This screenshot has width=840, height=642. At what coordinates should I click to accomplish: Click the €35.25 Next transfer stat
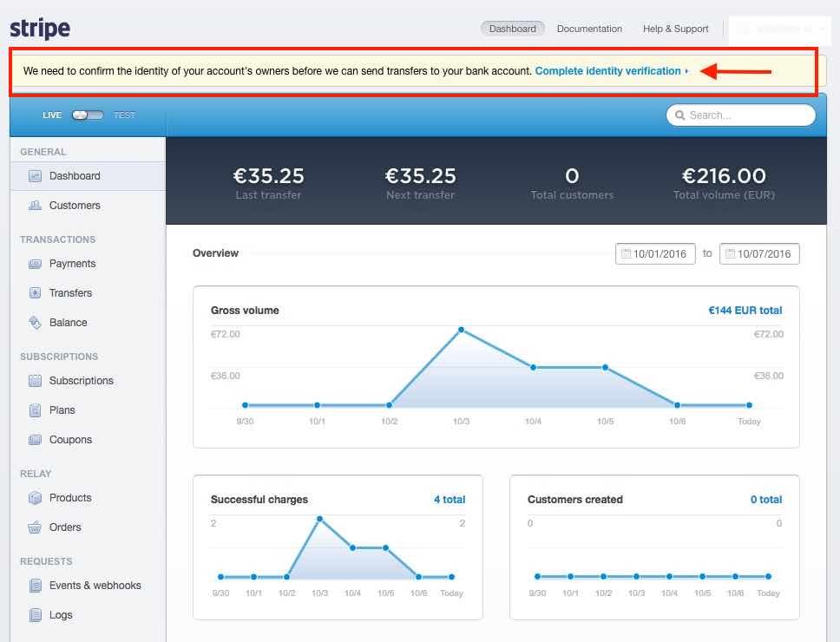tap(421, 182)
